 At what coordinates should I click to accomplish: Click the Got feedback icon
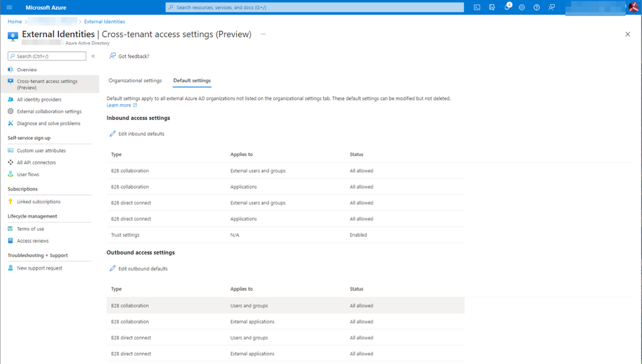pyautogui.click(x=112, y=56)
